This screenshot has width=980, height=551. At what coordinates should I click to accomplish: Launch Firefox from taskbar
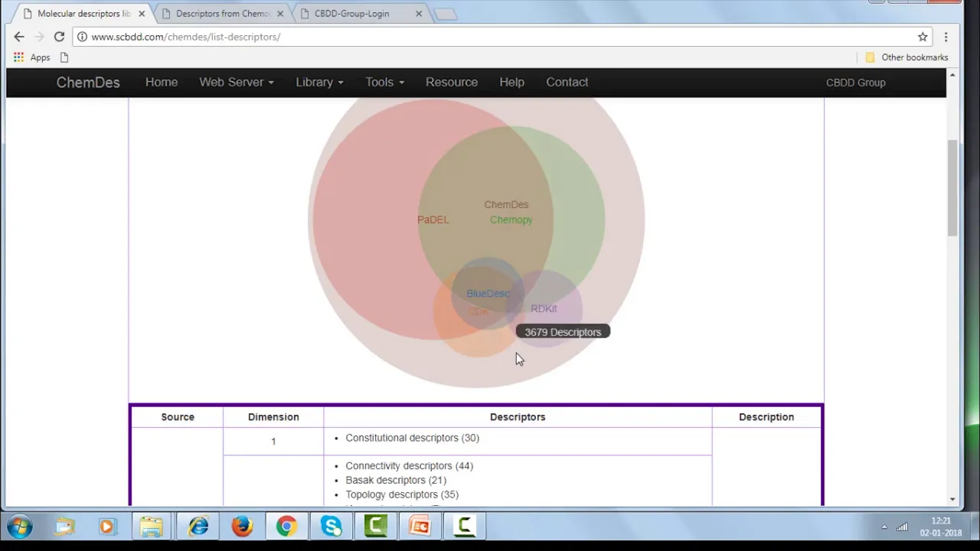242,527
